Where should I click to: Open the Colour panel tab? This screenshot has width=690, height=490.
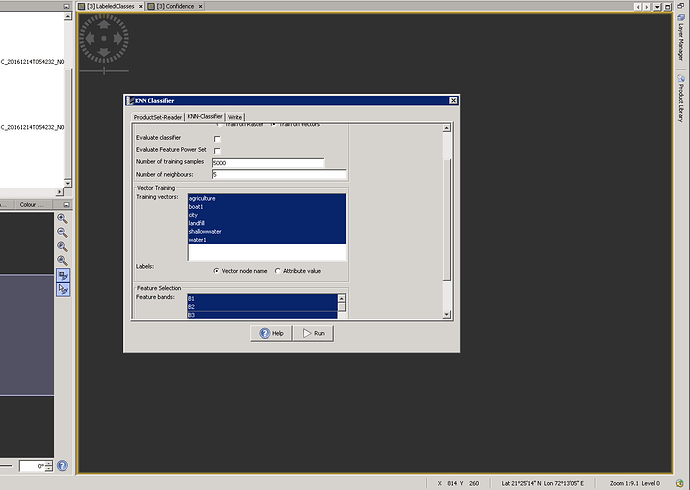[31, 205]
